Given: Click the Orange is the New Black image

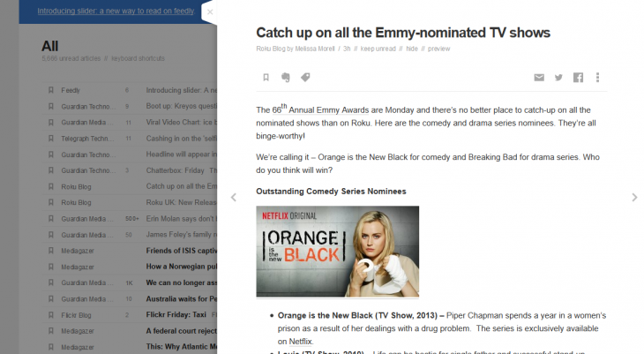Looking at the screenshot, I should tap(338, 252).
